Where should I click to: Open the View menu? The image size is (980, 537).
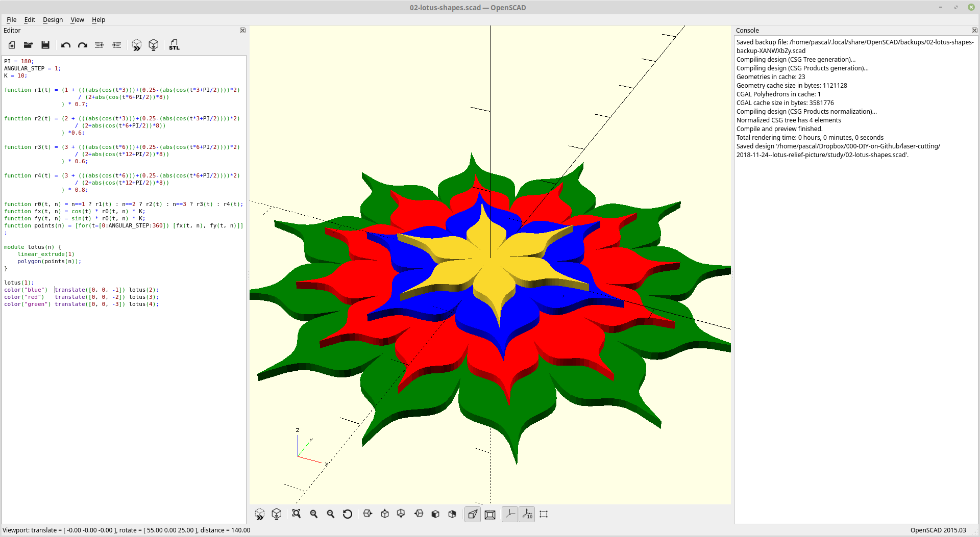click(x=77, y=20)
